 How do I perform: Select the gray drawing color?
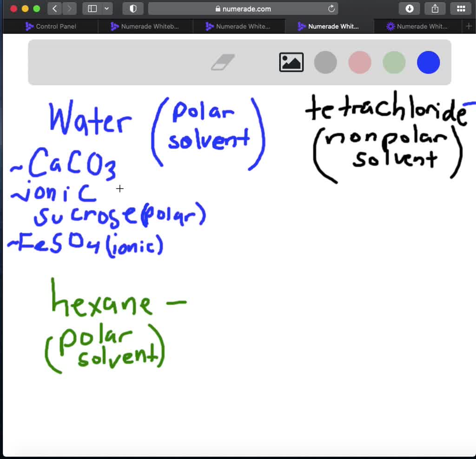pos(325,62)
